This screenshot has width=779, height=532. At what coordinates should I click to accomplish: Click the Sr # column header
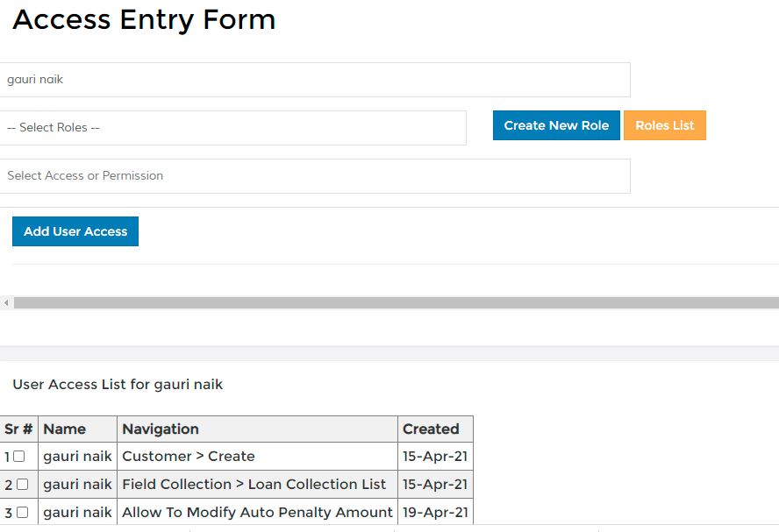(19, 429)
